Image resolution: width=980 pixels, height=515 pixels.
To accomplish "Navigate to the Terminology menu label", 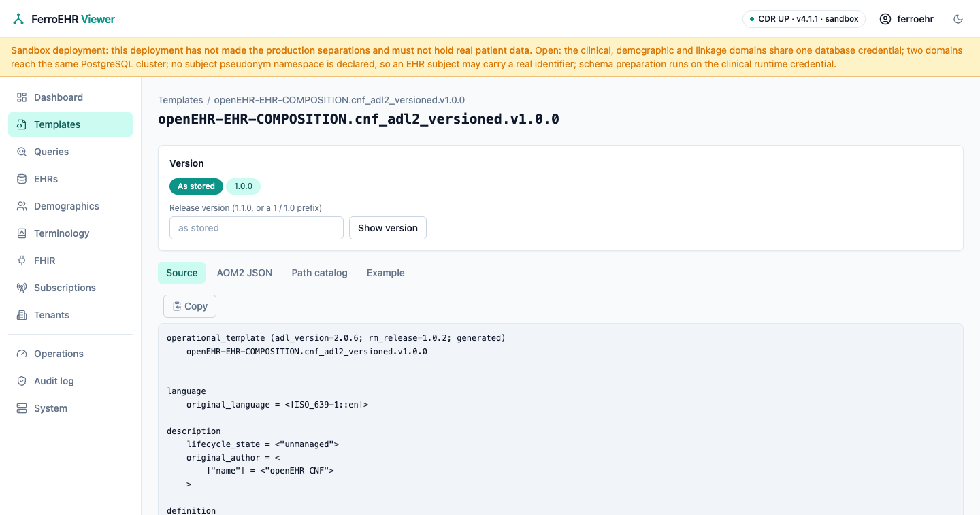I will (x=62, y=233).
